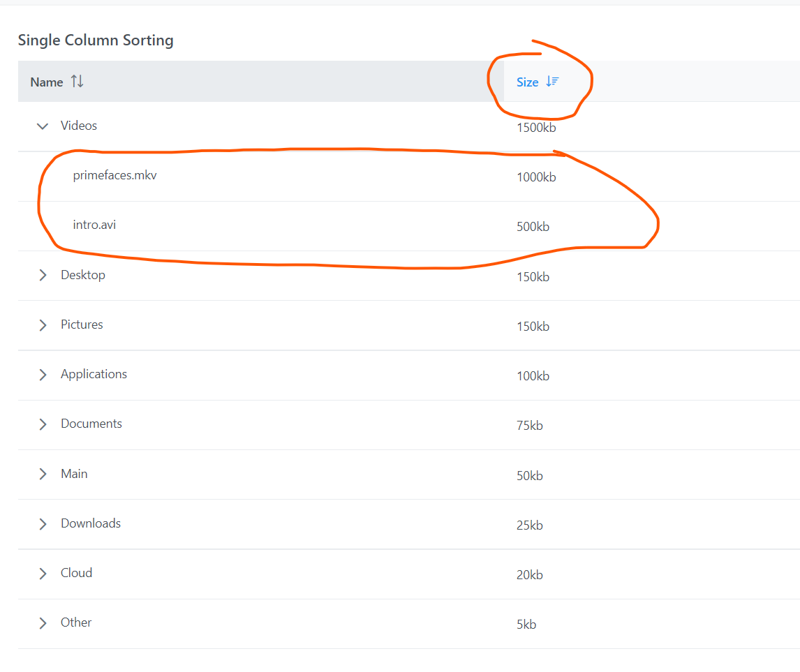800x672 pixels.
Task: Expand the Main folder
Action: point(43,475)
